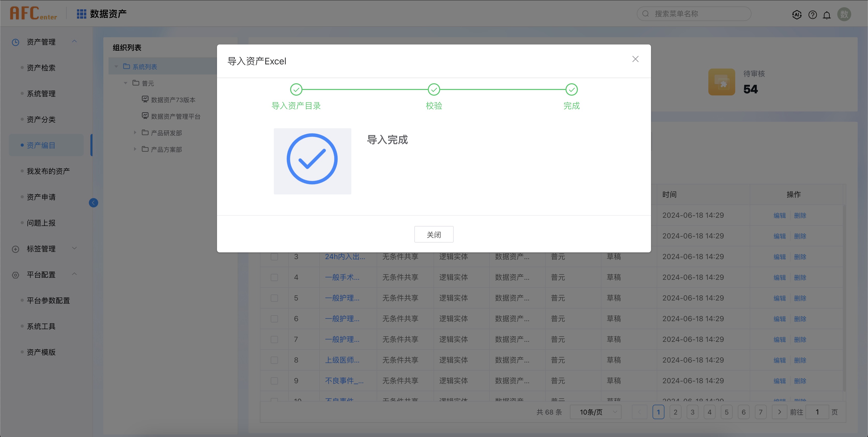868x437 pixels.
Task: Tick the checkbox for row 6
Action: 274,319
